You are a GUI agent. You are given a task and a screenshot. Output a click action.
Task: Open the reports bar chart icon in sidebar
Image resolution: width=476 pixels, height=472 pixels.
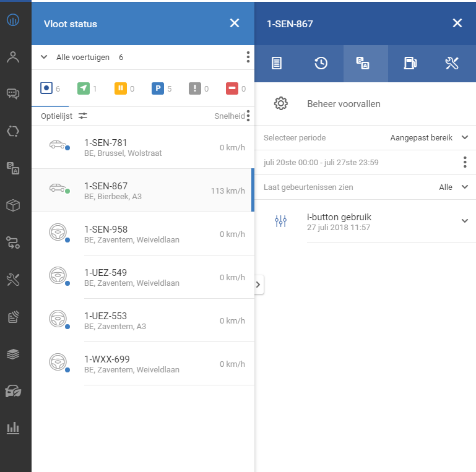coord(13,428)
